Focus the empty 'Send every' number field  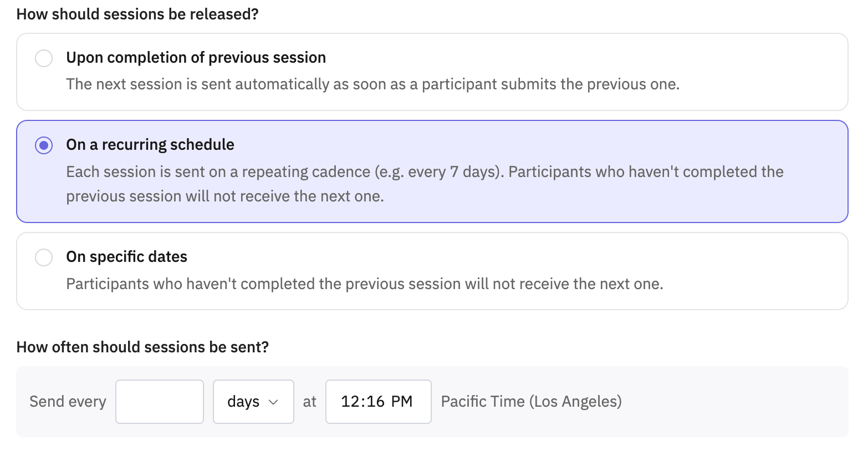coord(160,402)
